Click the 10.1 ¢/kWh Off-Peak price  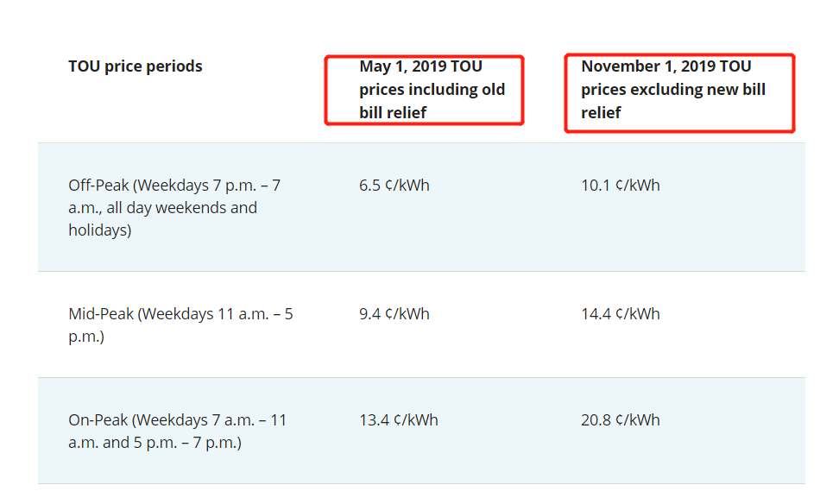point(621,186)
